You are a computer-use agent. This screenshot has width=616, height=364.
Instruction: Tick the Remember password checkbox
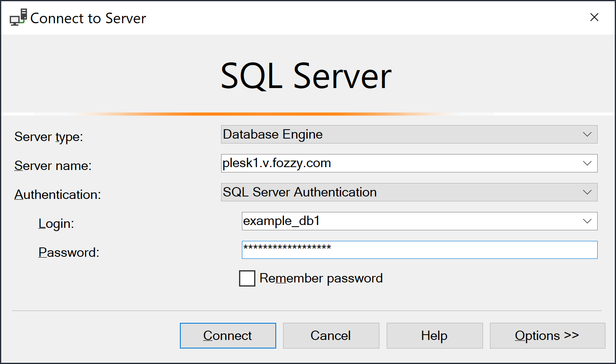pos(247,278)
